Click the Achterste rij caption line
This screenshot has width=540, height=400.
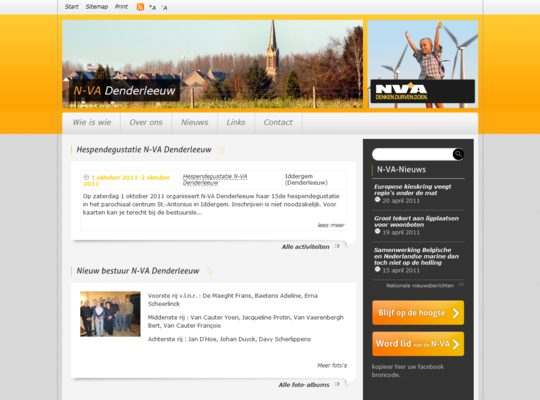(x=229, y=339)
